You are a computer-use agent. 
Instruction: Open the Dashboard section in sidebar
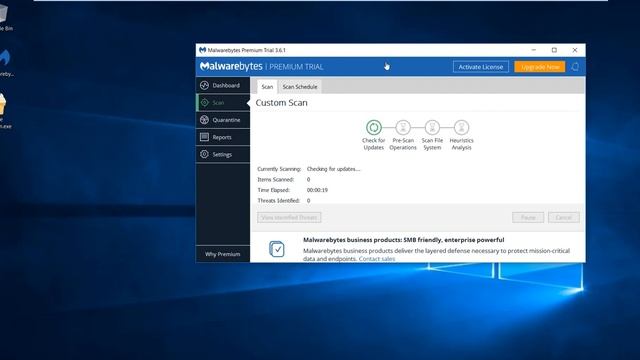click(x=223, y=85)
